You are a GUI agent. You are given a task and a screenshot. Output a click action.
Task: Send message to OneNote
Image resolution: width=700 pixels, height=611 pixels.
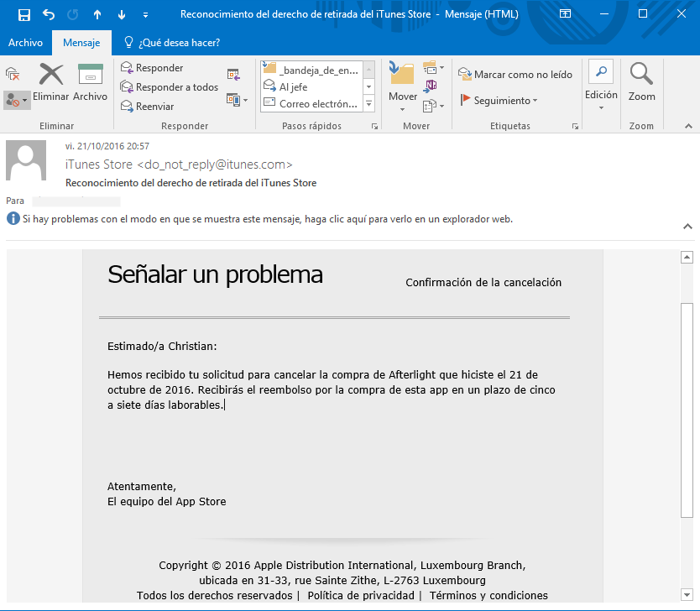(x=430, y=86)
